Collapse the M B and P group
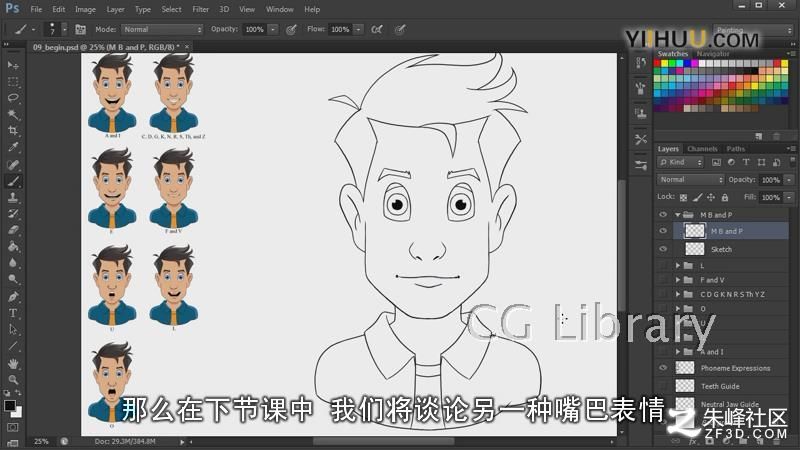 tap(678, 215)
